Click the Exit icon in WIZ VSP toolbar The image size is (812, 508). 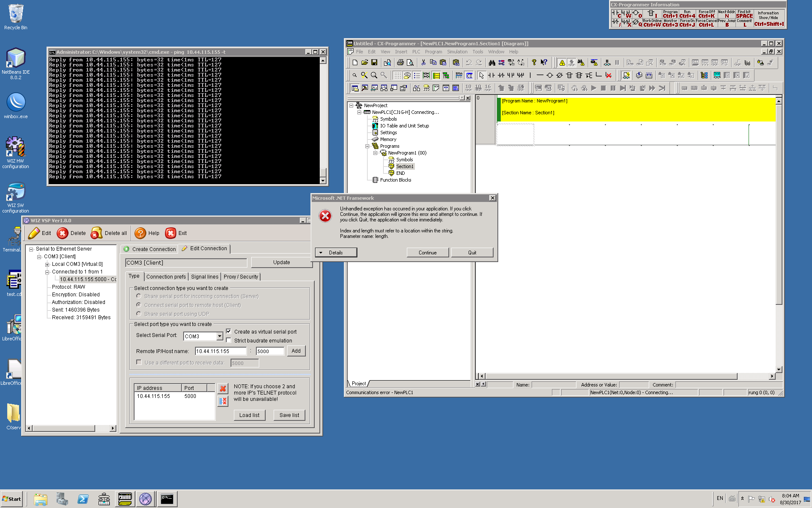(x=170, y=233)
